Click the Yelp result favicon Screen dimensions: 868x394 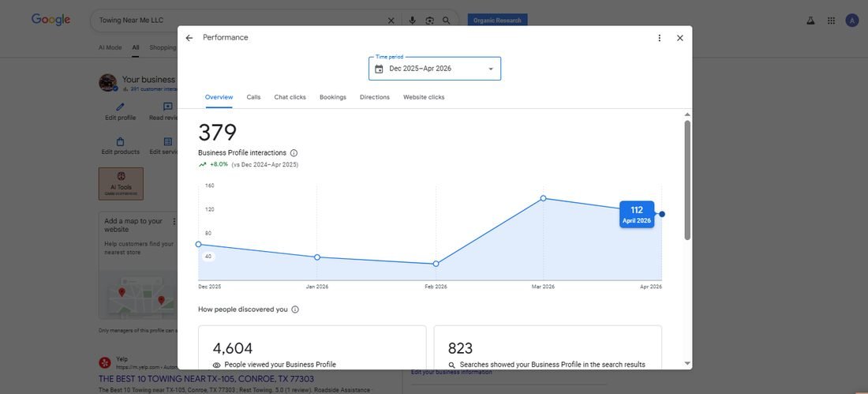(105, 362)
